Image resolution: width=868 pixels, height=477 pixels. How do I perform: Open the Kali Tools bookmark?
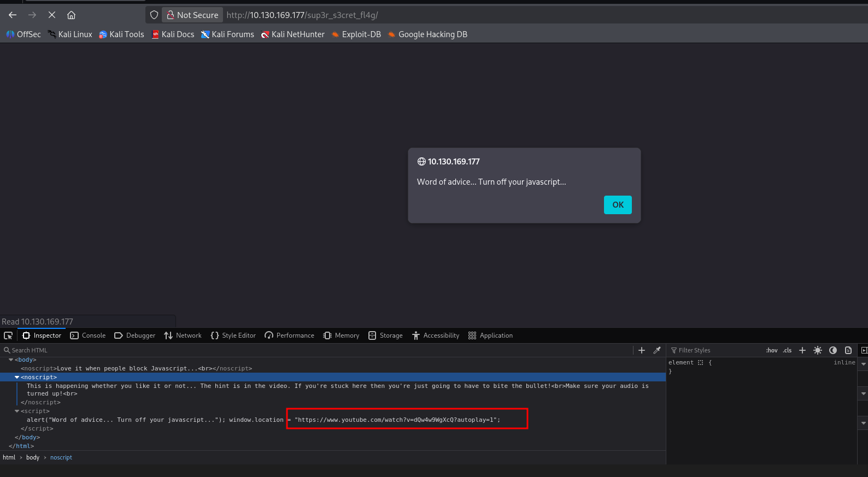(x=121, y=34)
